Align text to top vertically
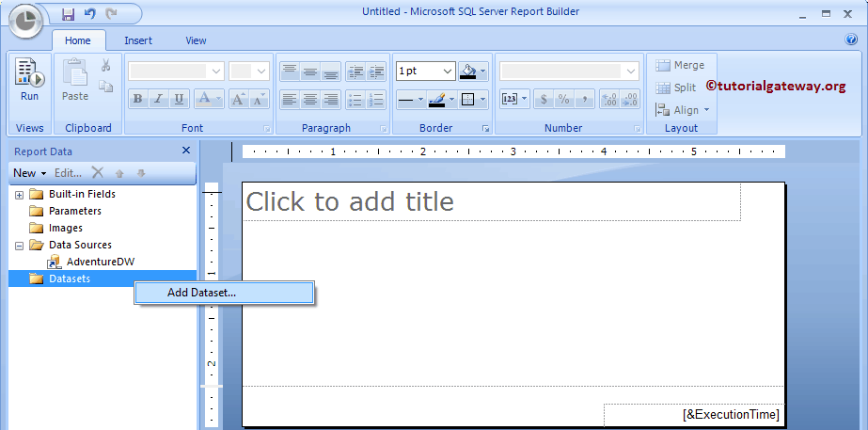 pyautogui.click(x=290, y=72)
